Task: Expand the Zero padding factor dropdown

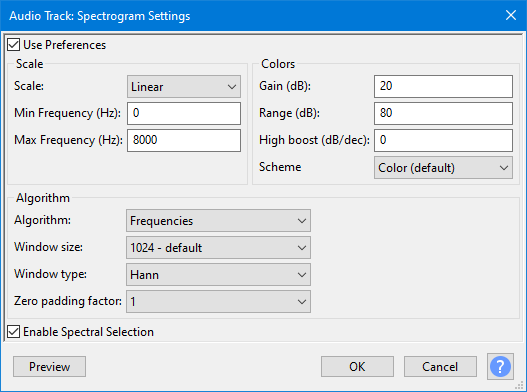Action: point(218,302)
